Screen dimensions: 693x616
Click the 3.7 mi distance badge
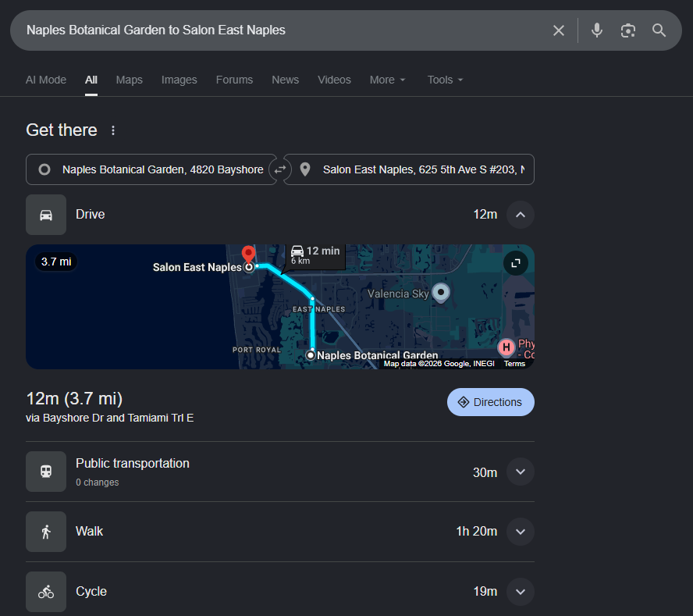56,262
